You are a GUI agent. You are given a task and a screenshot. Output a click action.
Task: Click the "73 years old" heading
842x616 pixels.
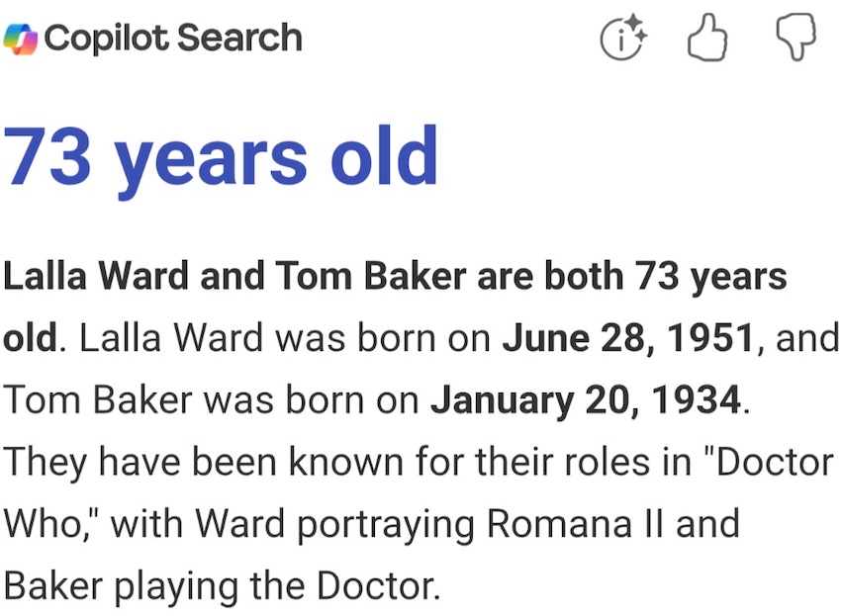(x=221, y=157)
